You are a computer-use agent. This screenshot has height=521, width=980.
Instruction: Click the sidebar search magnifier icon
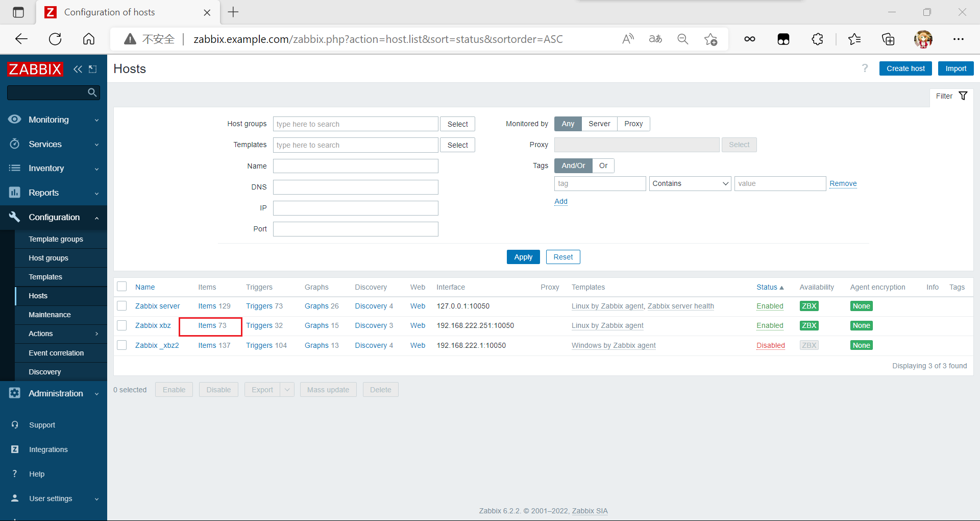pos(92,92)
